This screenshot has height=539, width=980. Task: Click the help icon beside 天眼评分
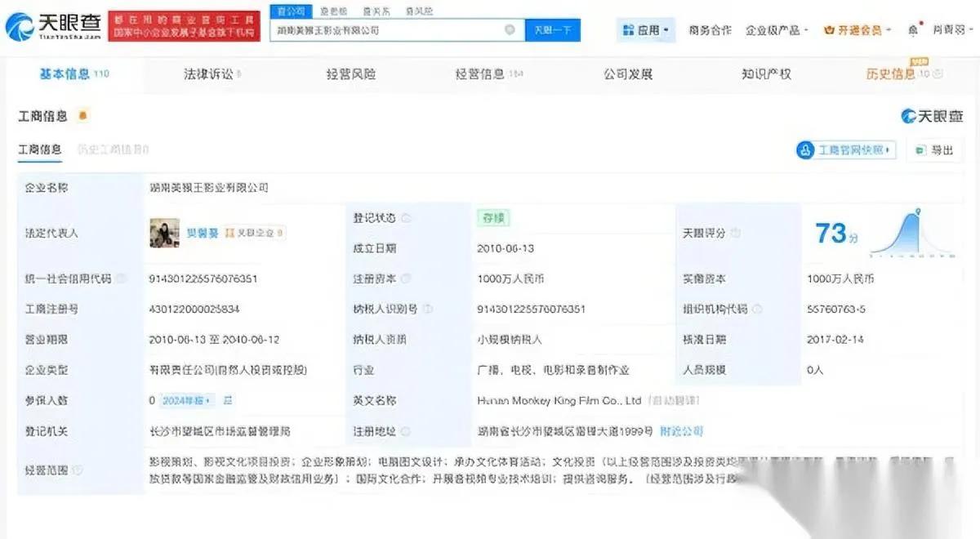coord(736,233)
